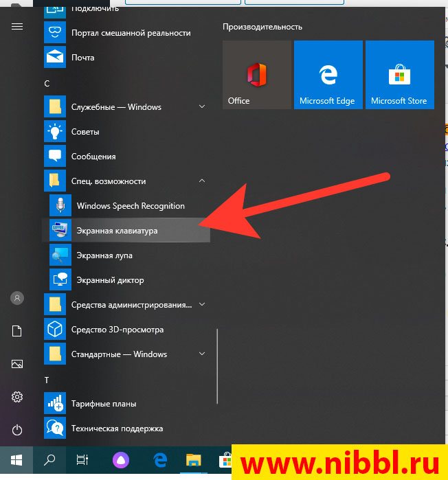Launch the Экранная клавиатура keyboard icon
The width and height of the screenshot is (448, 480).
click(x=60, y=230)
